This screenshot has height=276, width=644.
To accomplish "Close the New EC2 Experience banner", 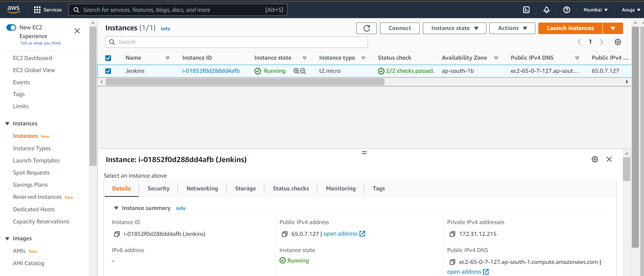I will point(77,31).
